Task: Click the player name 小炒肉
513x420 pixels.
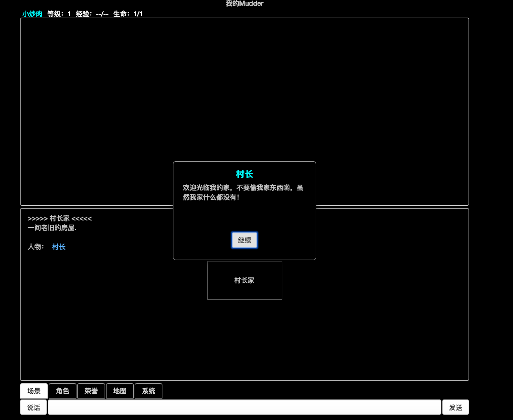Action: [x=32, y=14]
